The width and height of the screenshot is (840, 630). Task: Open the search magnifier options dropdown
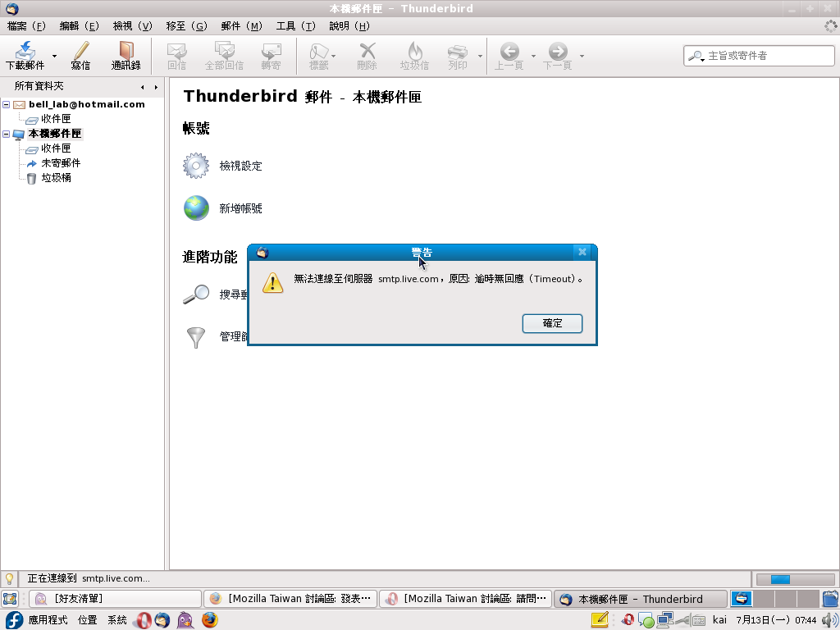(x=696, y=56)
